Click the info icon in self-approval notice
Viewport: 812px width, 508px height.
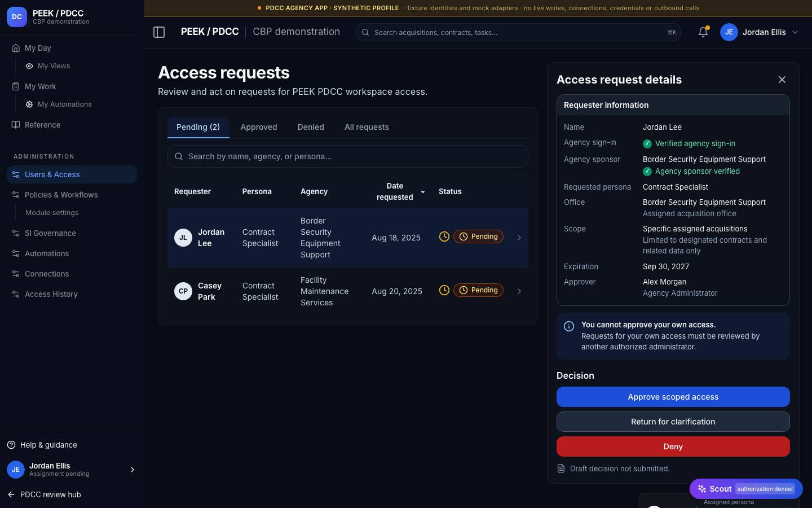569,326
